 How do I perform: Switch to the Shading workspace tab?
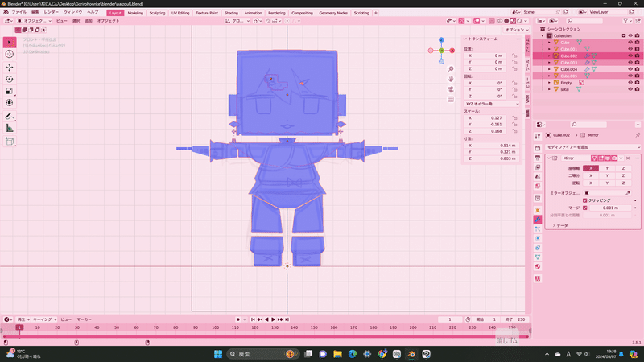(x=231, y=13)
